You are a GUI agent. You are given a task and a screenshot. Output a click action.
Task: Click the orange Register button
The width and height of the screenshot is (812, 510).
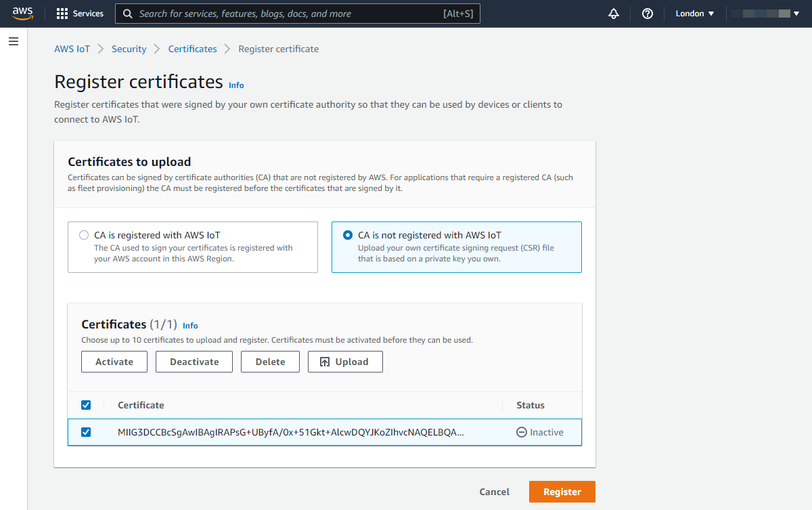tap(562, 492)
